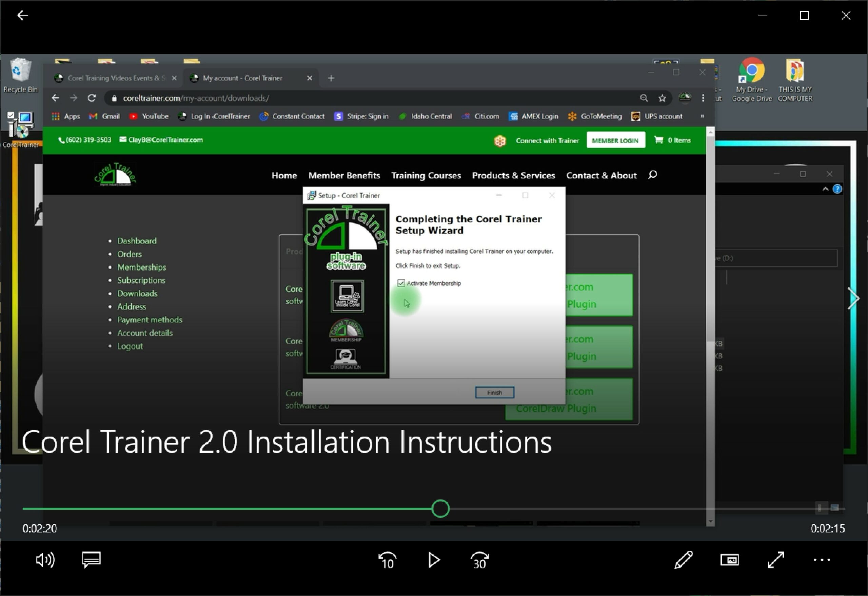The width and height of the screenshot is (868, 596).
Task: Open the subtitles and captions menu
Action: tap(91, 560)
